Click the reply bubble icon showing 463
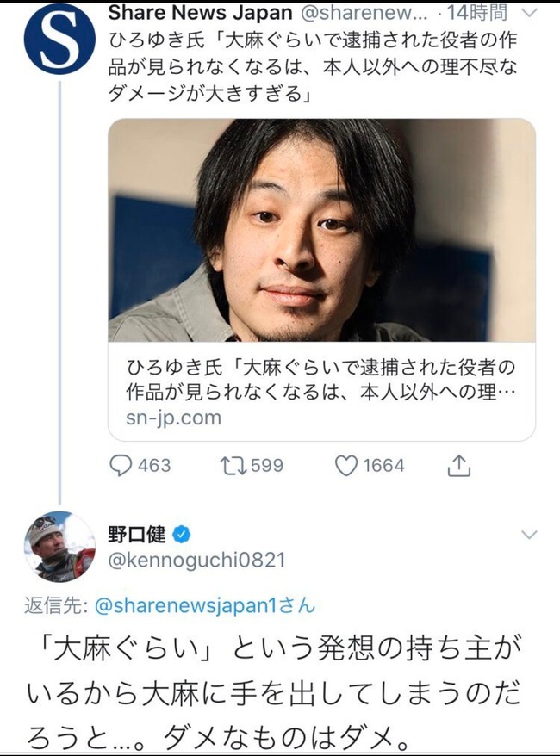The image size is (560, 756). pos(121,466)
